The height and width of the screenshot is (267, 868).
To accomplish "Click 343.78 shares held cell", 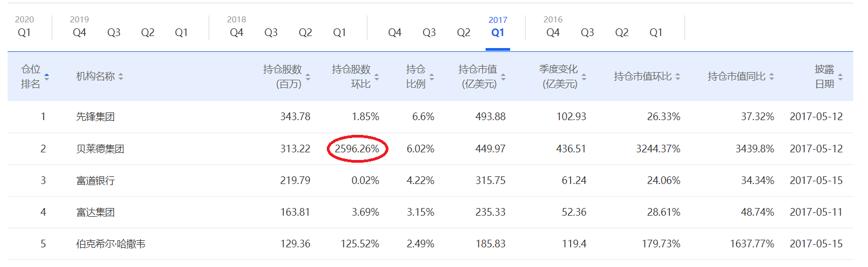I will pyautogui.click(x=295, y=117).
